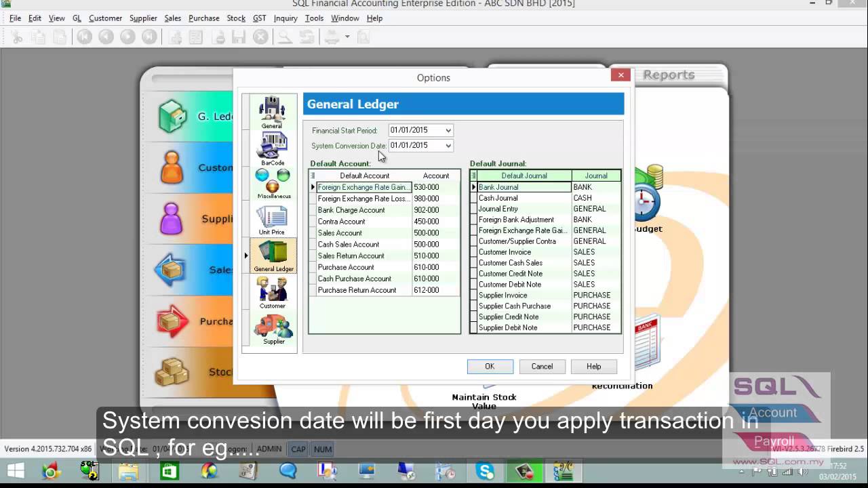This screenshot has width=868, height=488.
Task: Open the Stock menu
Action: [x=236, y=18]
